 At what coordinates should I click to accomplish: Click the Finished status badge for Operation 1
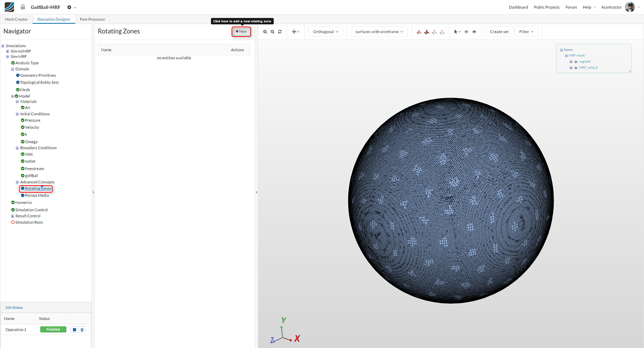tap(53, 329)
